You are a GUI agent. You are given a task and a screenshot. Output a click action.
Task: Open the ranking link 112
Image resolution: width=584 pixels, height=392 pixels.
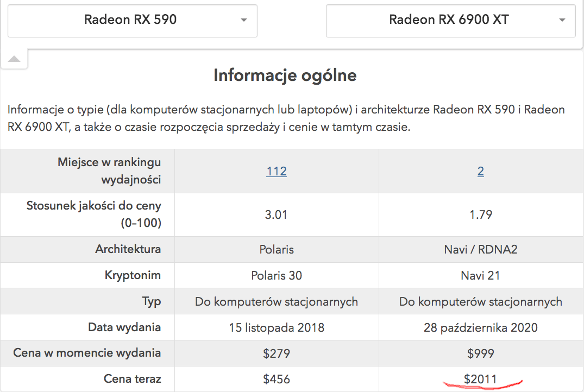[277, 171]
